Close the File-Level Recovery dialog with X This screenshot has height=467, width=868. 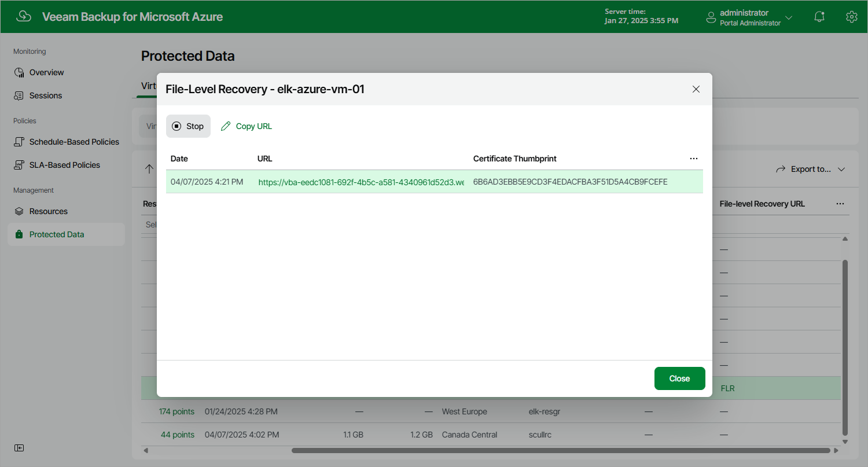[x=696, y=89]
